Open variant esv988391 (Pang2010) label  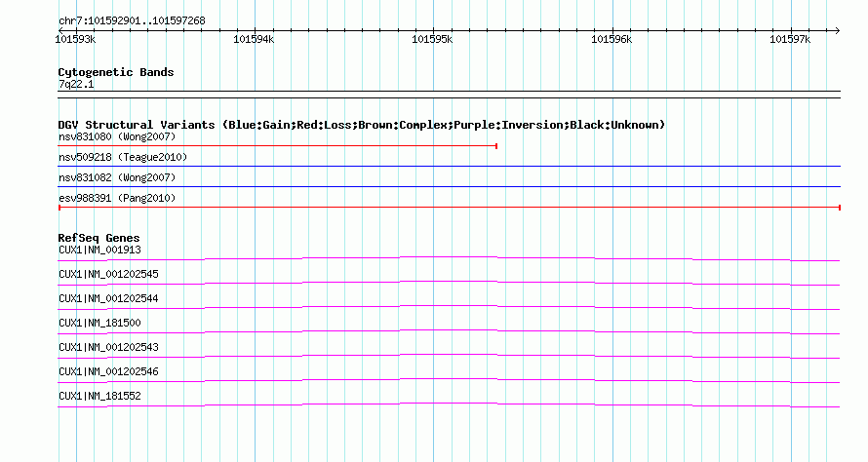coord(117,198)
